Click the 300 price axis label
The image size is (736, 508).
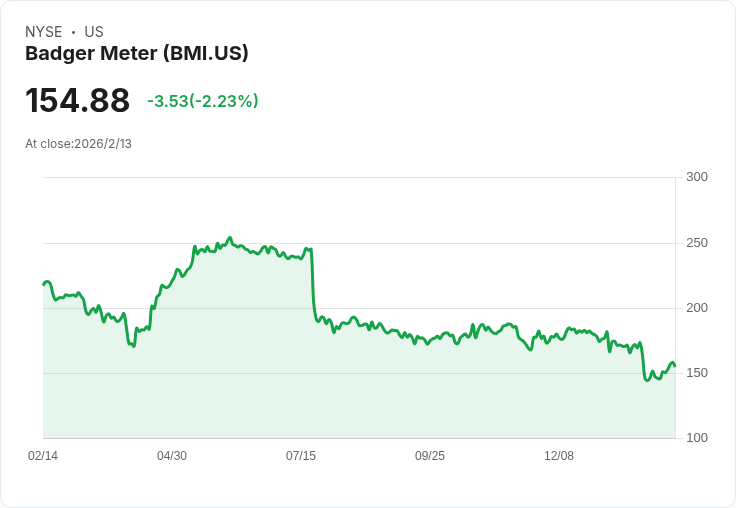tap(697, 177)
